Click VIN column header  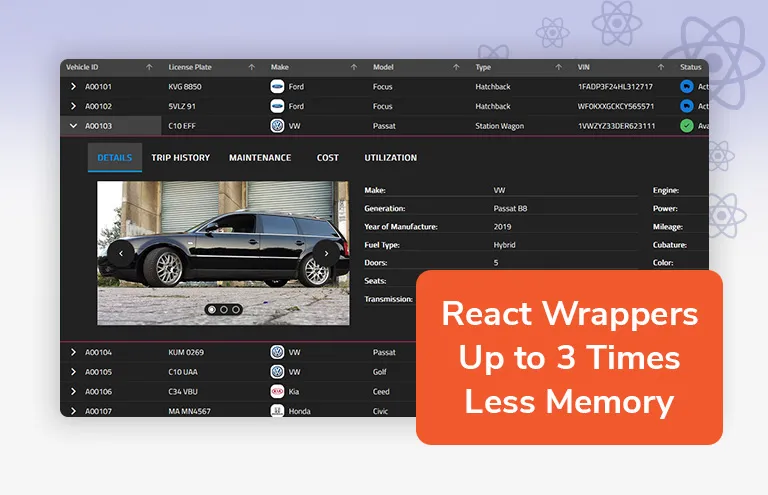tap(583, 67)
